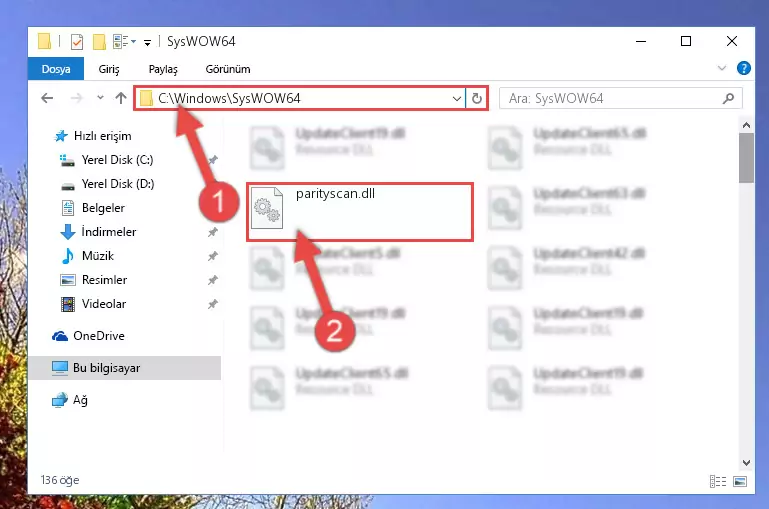Refresh the SysWOW64 folder
This screenshot has height=509, width=769.
(x=477, y=98)
